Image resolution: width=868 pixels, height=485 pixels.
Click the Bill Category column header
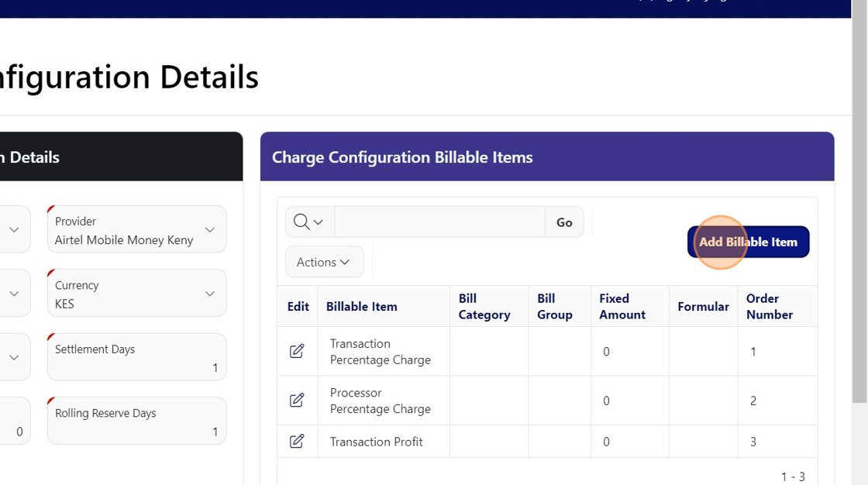tap(484, 307)
